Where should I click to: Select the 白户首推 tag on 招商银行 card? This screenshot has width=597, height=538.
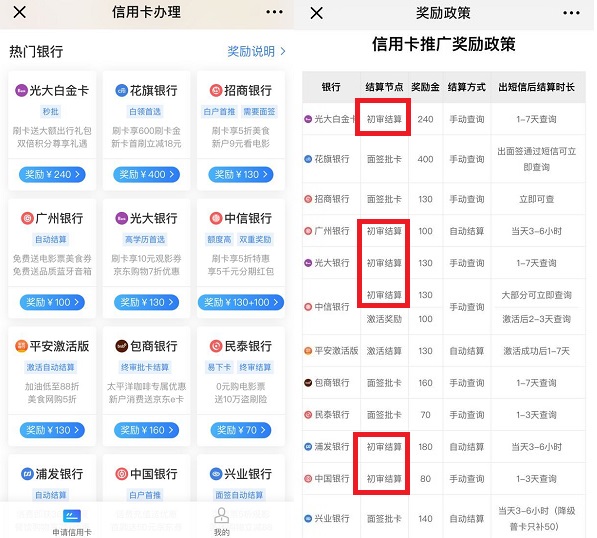(x=219, y=112)
